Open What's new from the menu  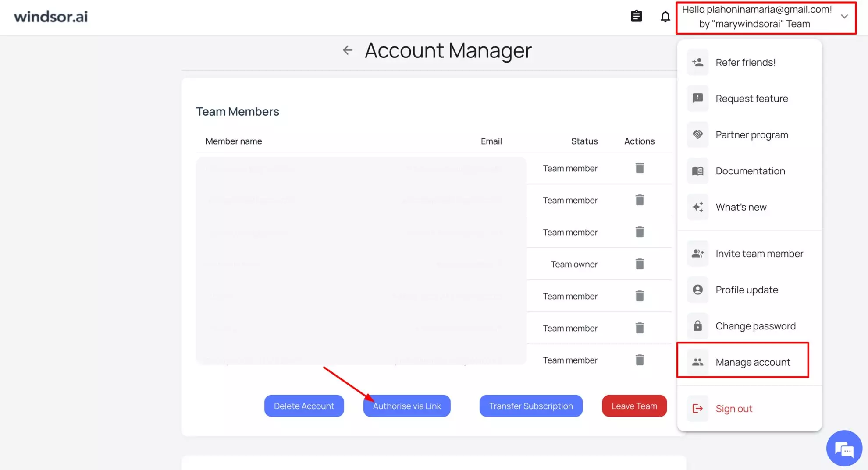tap(741, 207)
